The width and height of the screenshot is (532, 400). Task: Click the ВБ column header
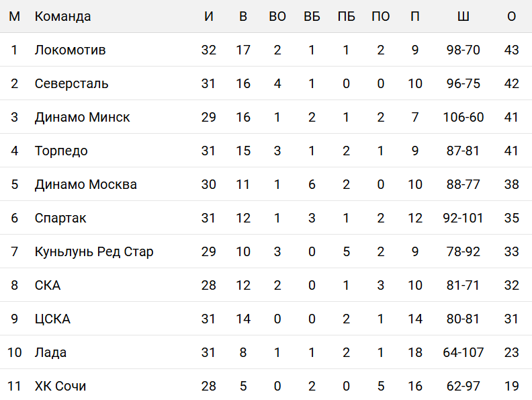click(312, 16)
